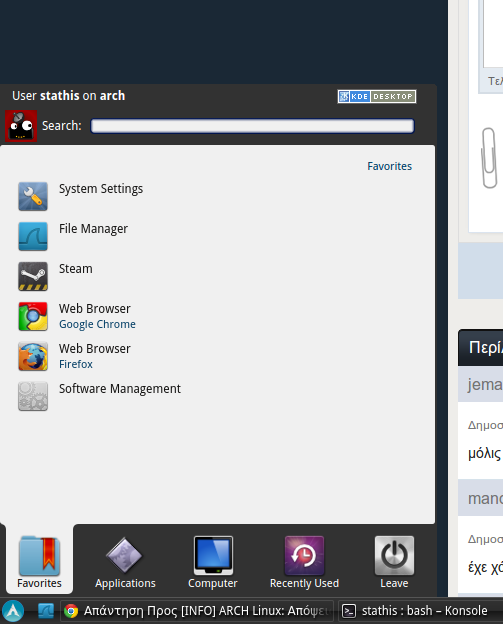This screenshot has width=503, height=624.
Task: Open the Computer tab
Action: point(213,562)
